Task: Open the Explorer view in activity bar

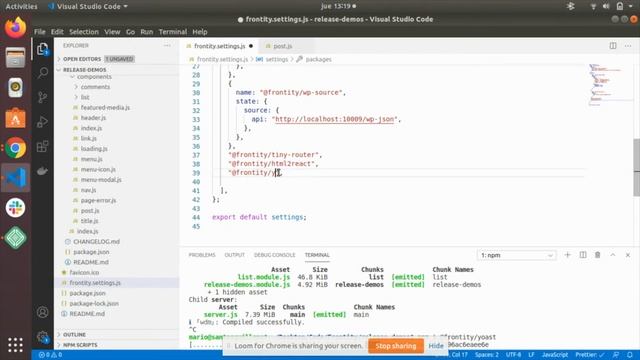Action: coord(42,49)
